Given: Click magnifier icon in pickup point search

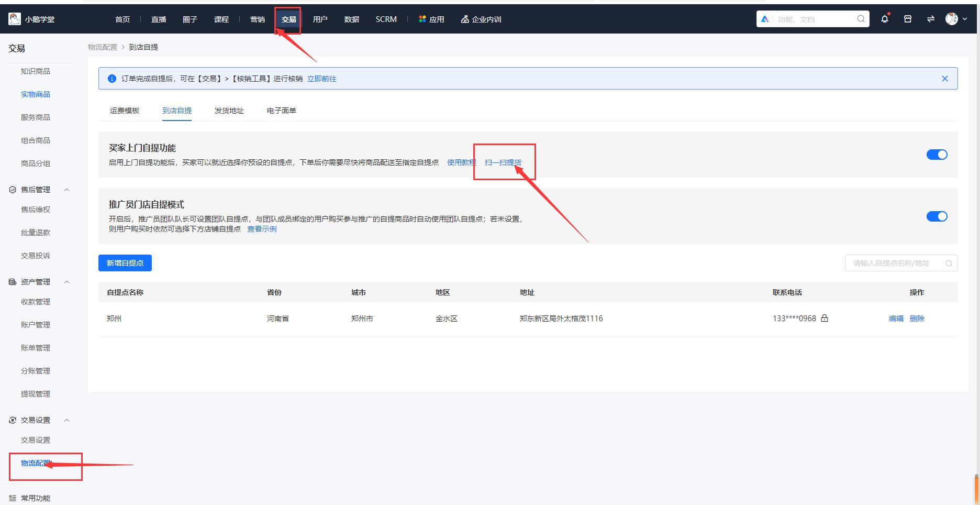Looking at the screenshot, I should coord(949,263).
